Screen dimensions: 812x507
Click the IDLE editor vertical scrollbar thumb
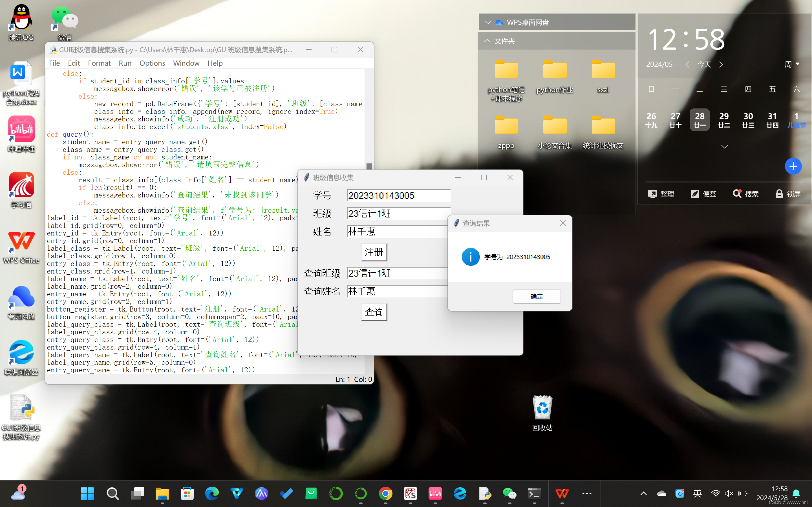click(369, 166)
